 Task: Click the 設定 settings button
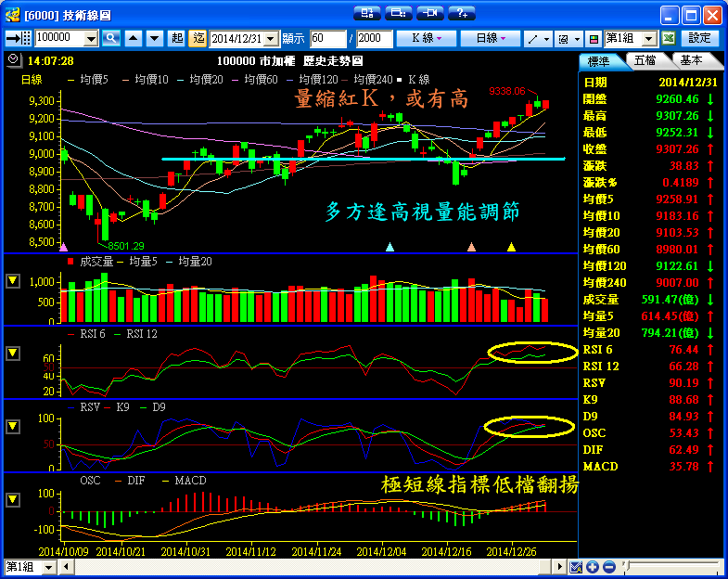tap(700, 38)
